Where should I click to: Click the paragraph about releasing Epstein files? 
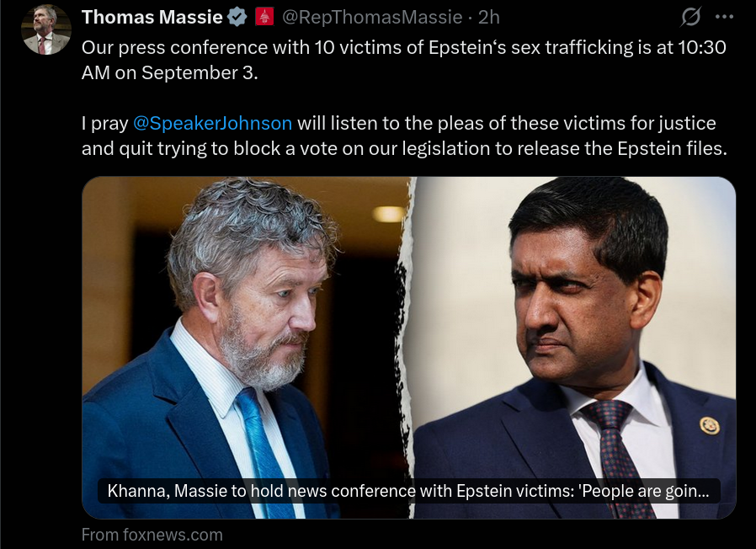(x=404, y=136)
